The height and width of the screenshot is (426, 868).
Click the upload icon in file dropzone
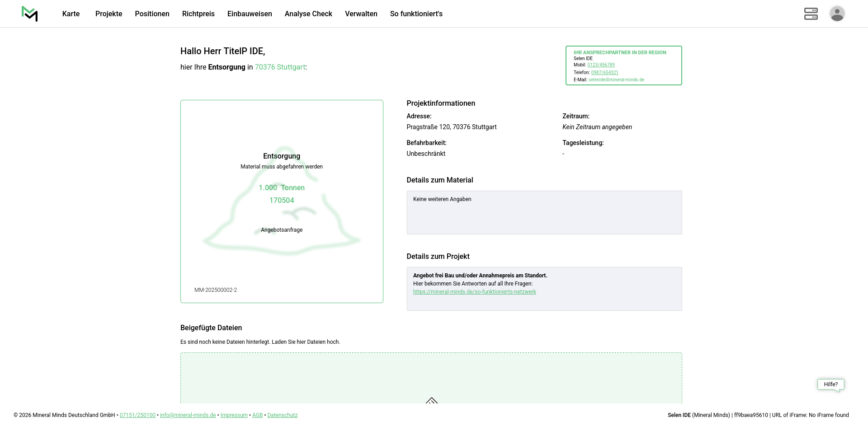click(431, 400)
